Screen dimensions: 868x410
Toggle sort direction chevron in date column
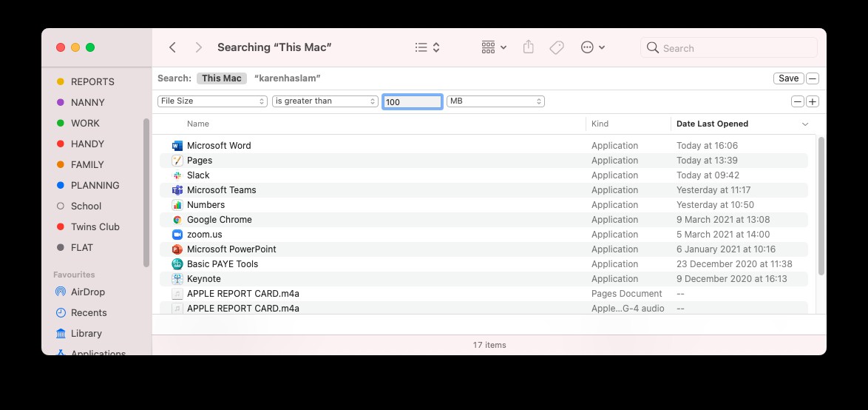coord(805,124)
